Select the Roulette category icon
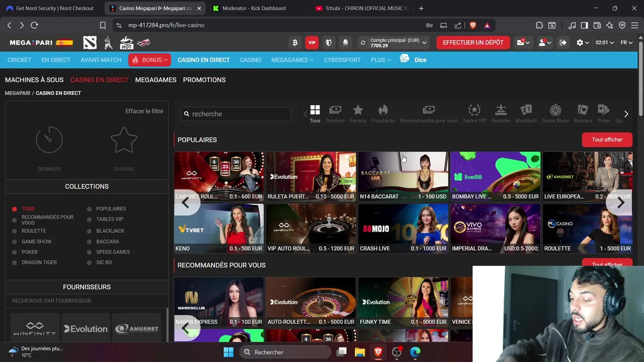 coord(501,114)
